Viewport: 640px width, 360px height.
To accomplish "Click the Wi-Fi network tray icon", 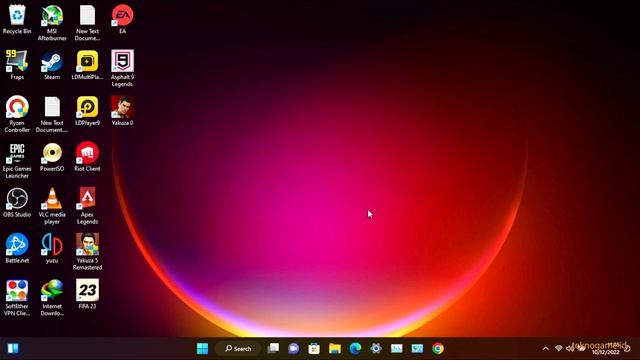I will point(559,349).
